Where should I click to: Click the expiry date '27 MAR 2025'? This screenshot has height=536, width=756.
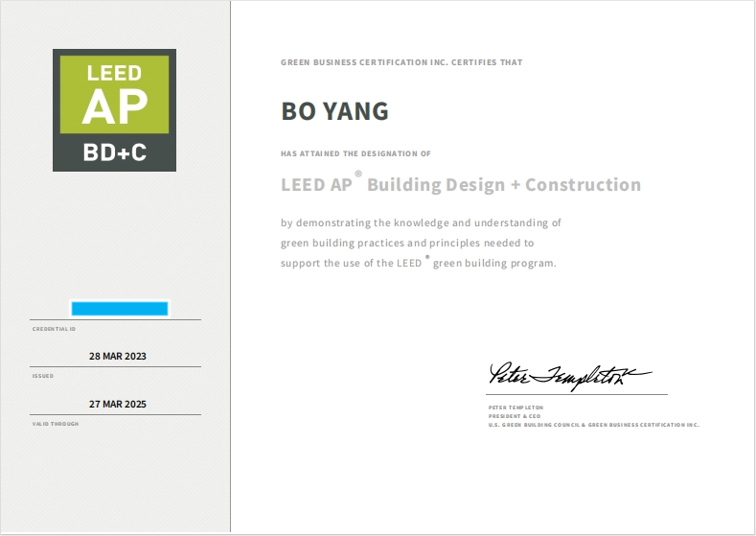click(x=118, y=405)
